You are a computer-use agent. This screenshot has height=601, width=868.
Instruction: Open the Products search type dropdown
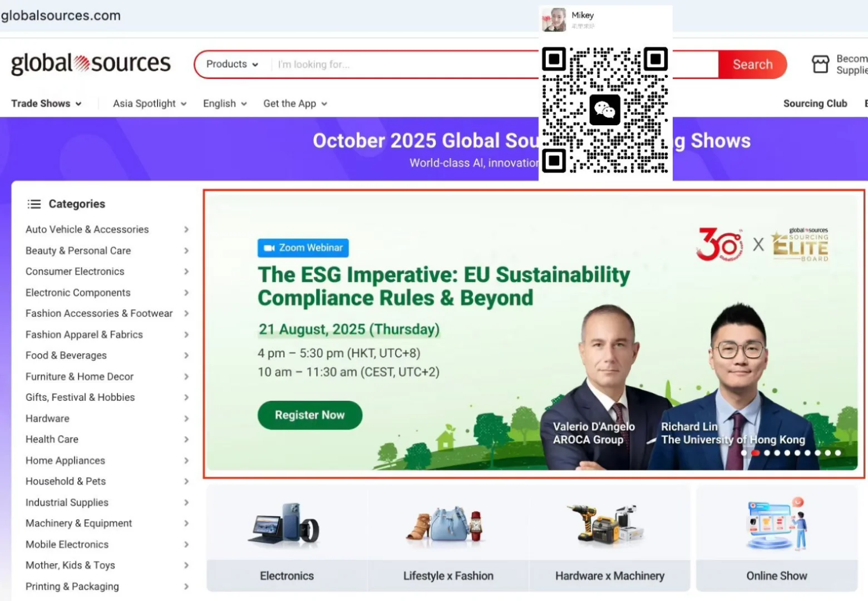coord(232,65)
